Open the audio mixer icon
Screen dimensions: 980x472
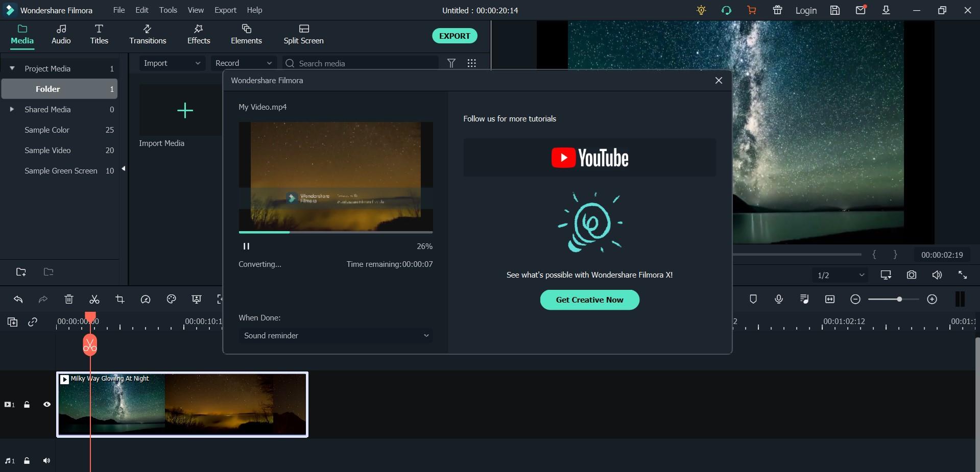(x=804, y=300)
